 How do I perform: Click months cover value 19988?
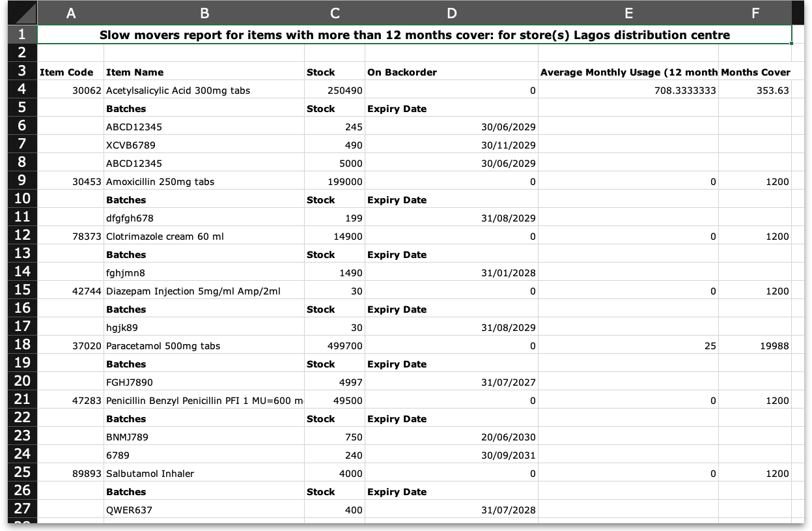point(774,346)
